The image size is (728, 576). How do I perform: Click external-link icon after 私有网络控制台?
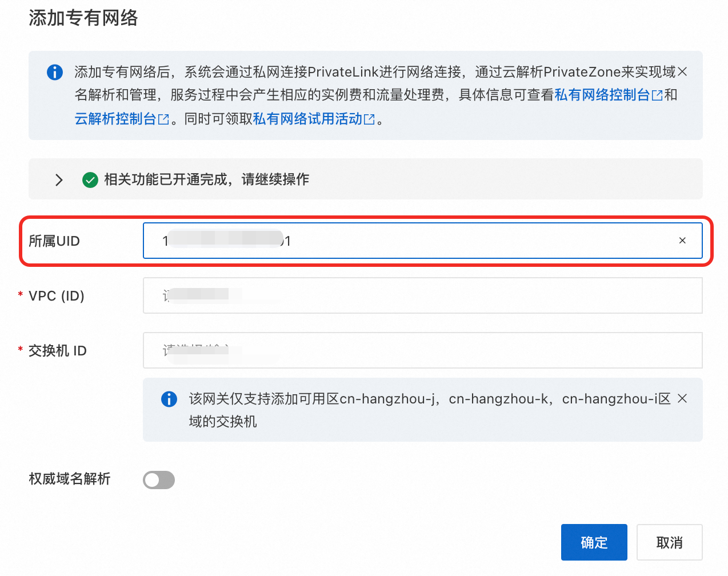point(657,95)
